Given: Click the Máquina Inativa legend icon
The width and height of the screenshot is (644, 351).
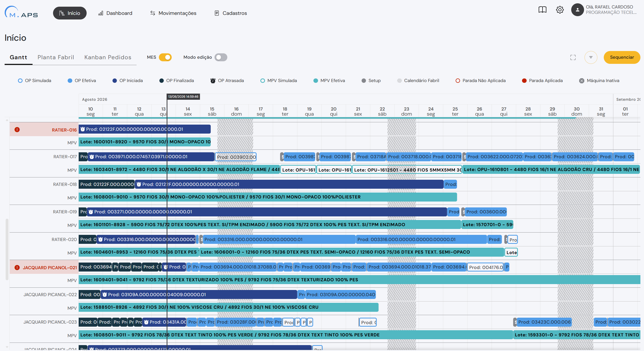Looking at the screenshot, I should coord(581,81).
